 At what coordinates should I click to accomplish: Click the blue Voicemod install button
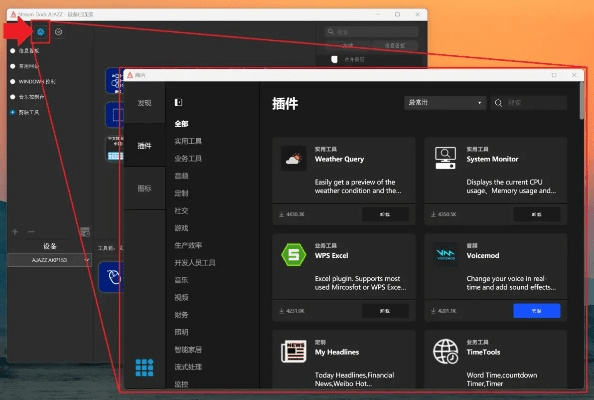[x=537, y=311]
